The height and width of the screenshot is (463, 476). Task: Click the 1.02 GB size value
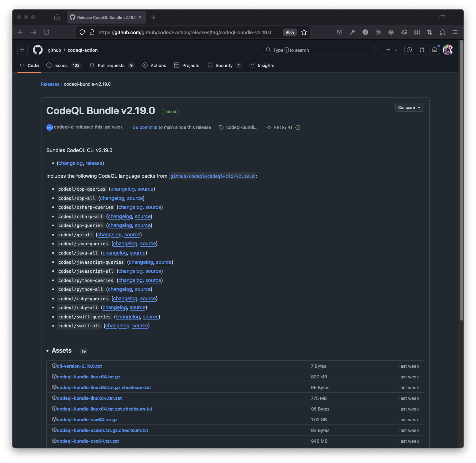319,419
